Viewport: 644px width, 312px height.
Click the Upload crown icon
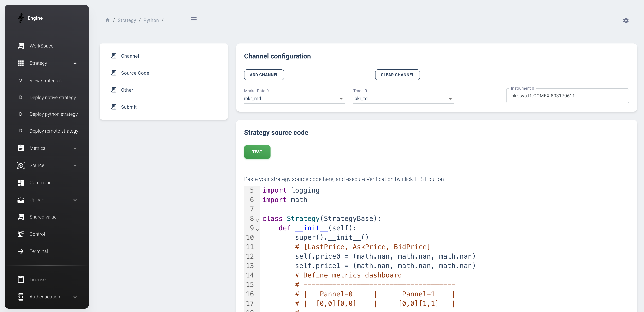pos(21,200)
